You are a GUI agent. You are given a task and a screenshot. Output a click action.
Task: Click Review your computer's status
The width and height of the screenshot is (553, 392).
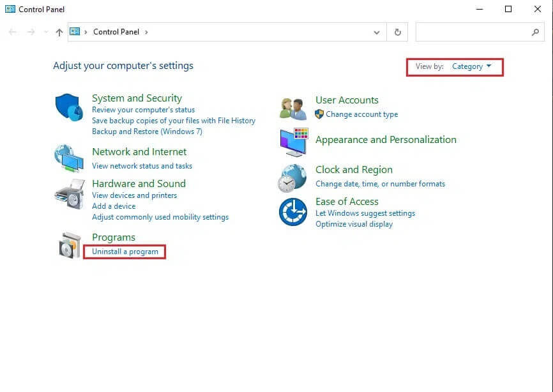click(x=143, y=110)
